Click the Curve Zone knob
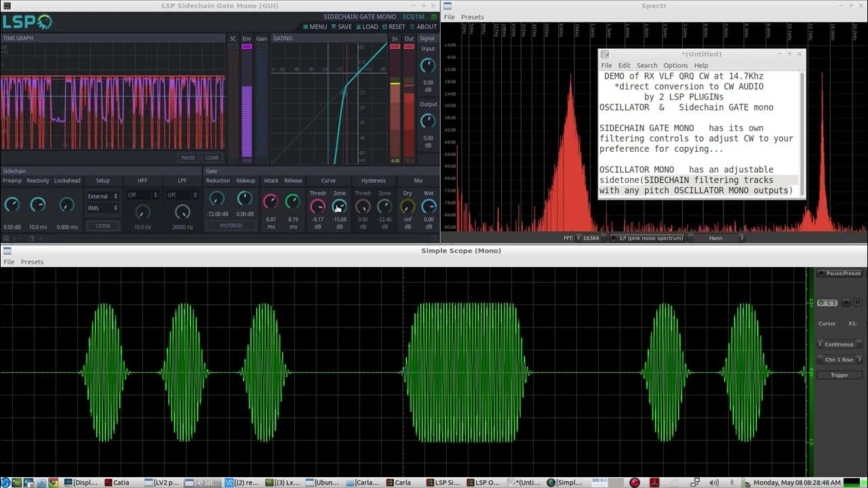Image resolution: width=868 pixels, height=488 pixels. click(339, 206)
